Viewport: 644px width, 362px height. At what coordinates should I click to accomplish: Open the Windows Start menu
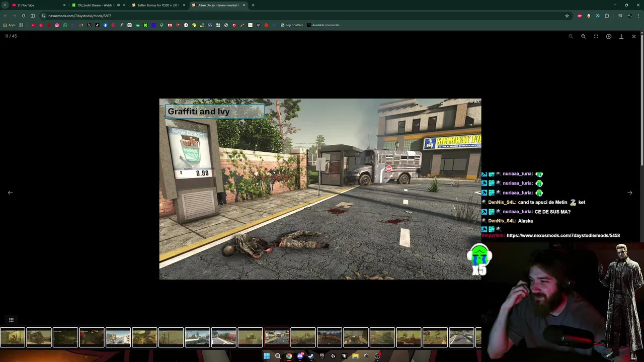267,356
